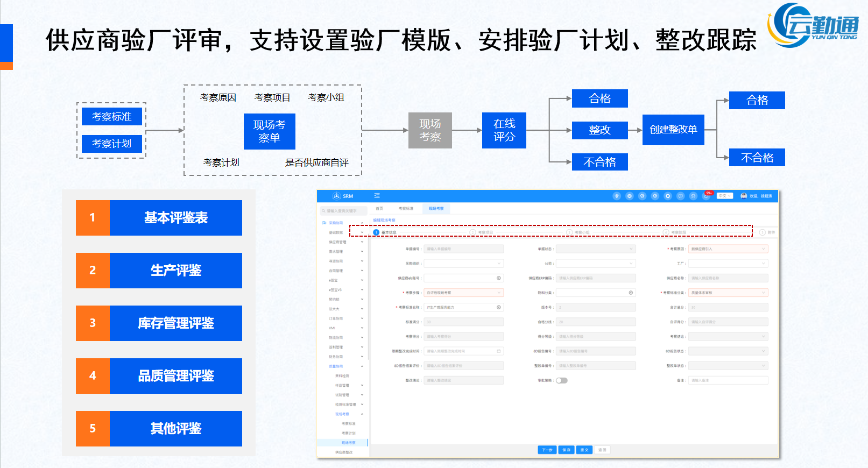This screenshot has width=868, height=468.
Task: Toggle the sidebar collapse hamburger icon
Action: pyautogui.click(x=377, y=196)
